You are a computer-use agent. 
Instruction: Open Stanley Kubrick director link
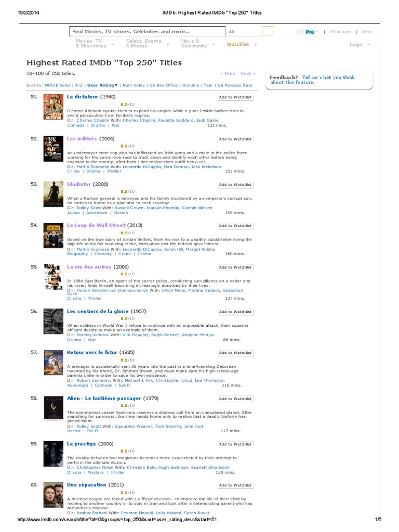(x=92, y=335)
